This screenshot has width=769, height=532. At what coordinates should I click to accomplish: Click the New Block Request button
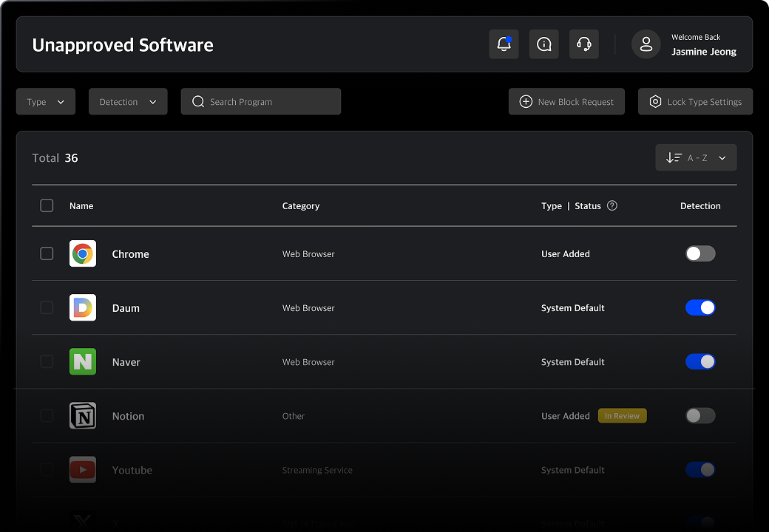(x=566, y=101)
